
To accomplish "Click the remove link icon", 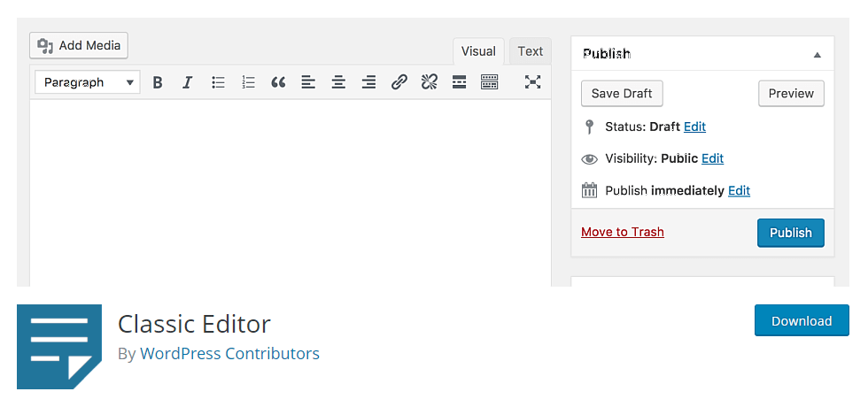I will (429, 82).
